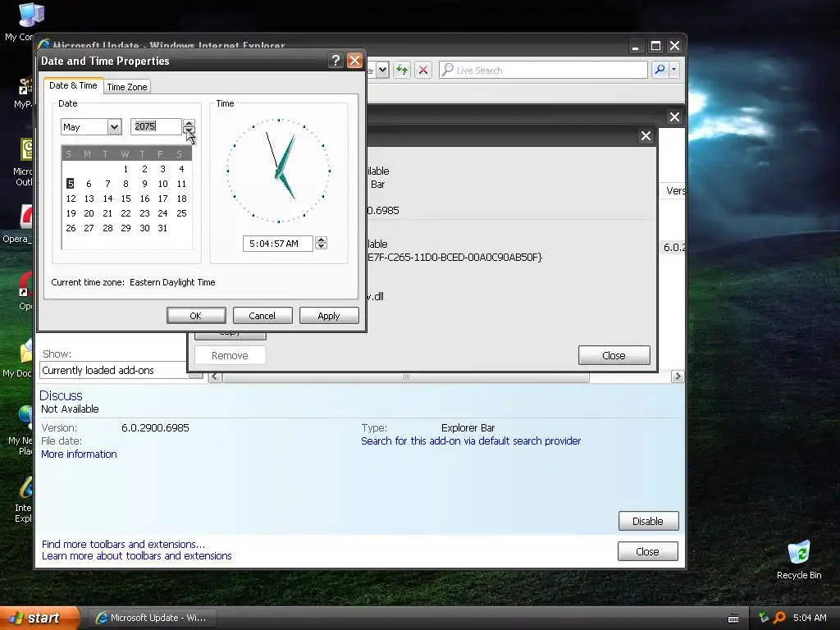Select day 15 in the calendar
Image resolution: width=840 pixels, height=630 pixels.
pyautogui.click(x=126, y=199)
